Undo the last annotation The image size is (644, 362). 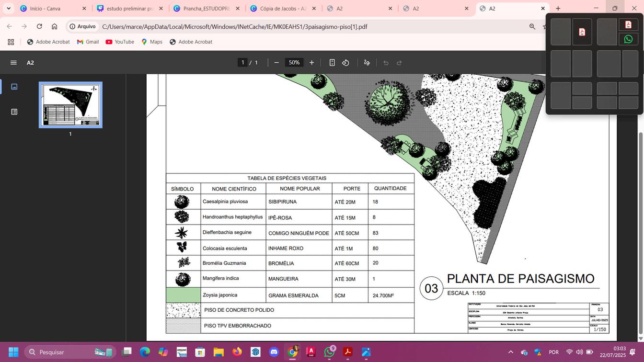click(386, 63)
